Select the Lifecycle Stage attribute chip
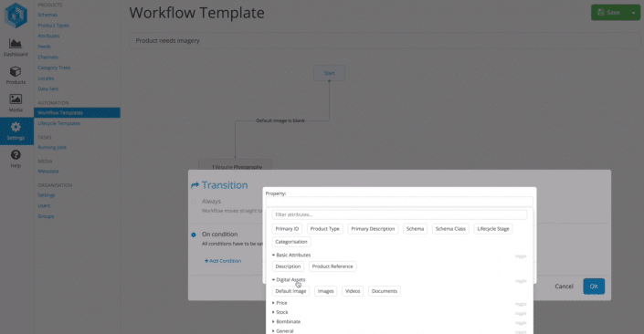 pos(493,229)
